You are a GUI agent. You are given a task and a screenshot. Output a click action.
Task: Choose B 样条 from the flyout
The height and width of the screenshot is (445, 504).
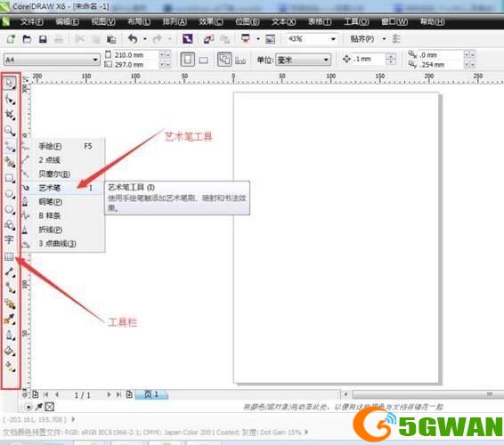point(63,215)
